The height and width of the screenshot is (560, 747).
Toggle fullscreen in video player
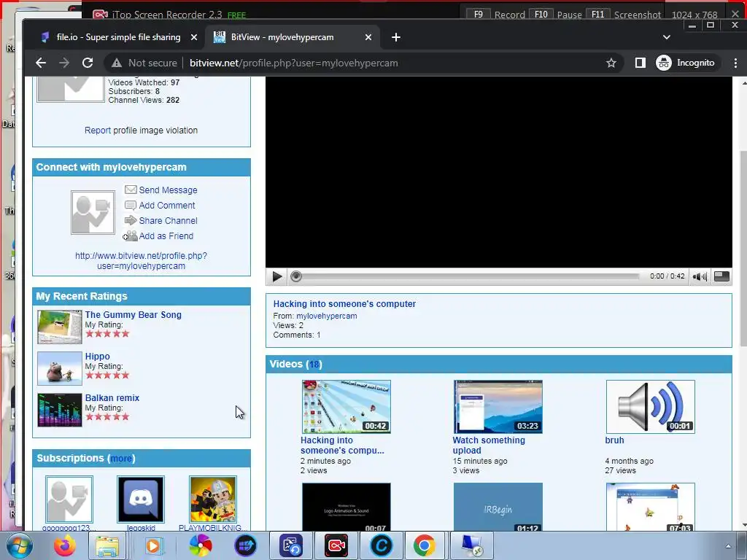pyautogui.click(x=721, y=276)
